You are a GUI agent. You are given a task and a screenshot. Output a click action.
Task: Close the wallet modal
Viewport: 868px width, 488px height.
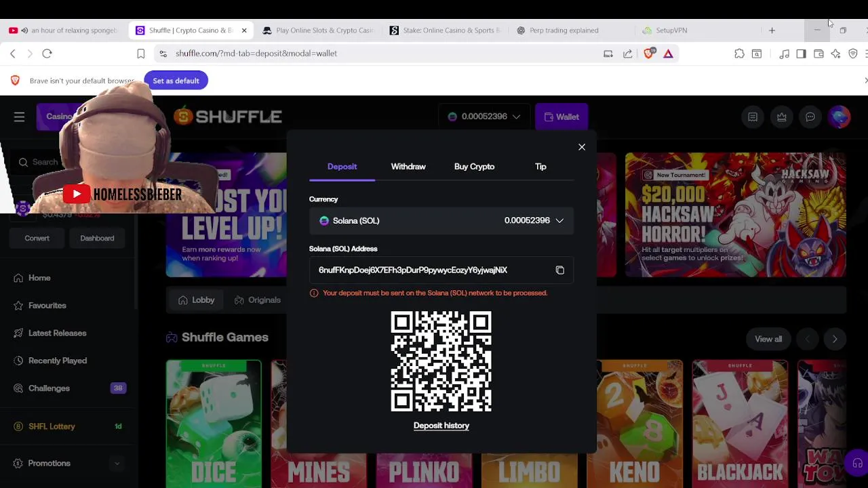coord(582,147)
